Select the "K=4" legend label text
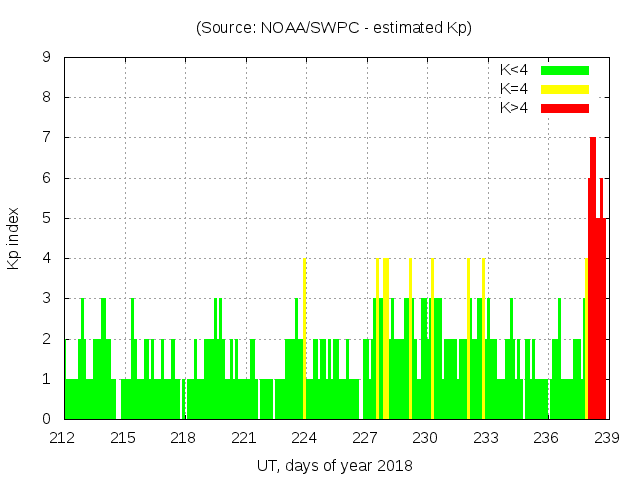The image size is (640, 480). [x=514, y=89]
